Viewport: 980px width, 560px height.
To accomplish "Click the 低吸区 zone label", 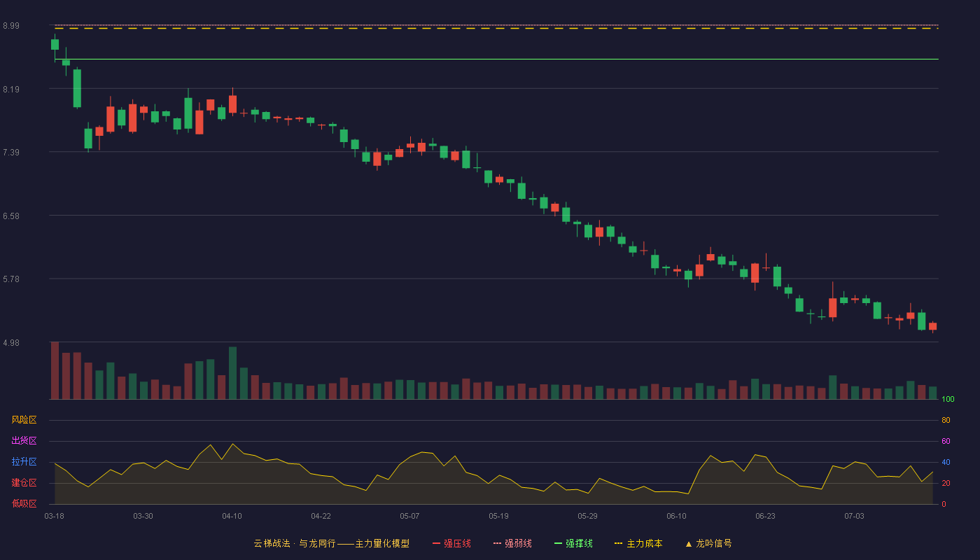I will pyautogui.click(x=24, y=504).
